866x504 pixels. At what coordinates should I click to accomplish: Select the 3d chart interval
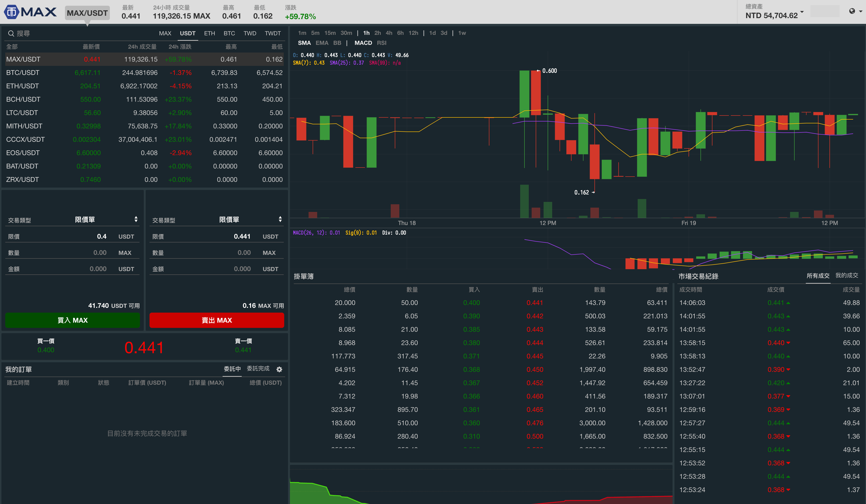pos(444,33)
